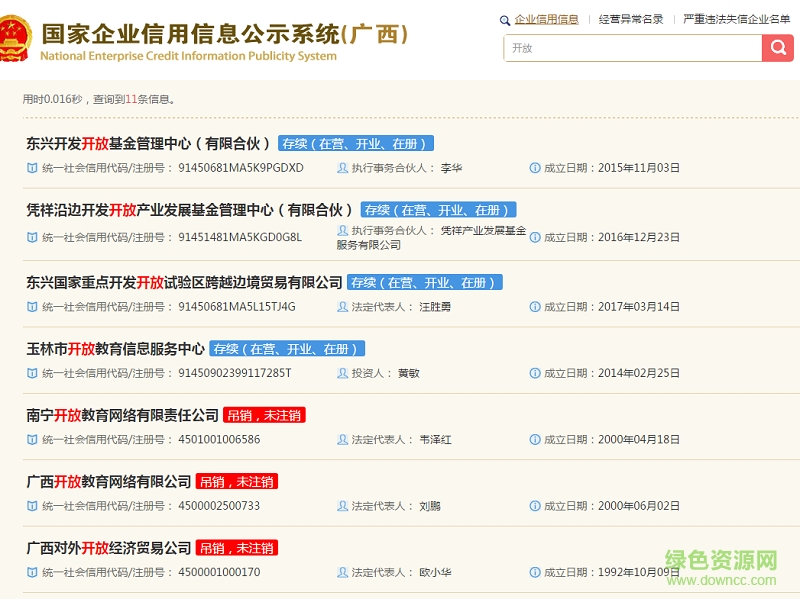The height and width of the screenshot is (599, 800).
Task: Click the partner name 李华
Action: pos(452,168)
